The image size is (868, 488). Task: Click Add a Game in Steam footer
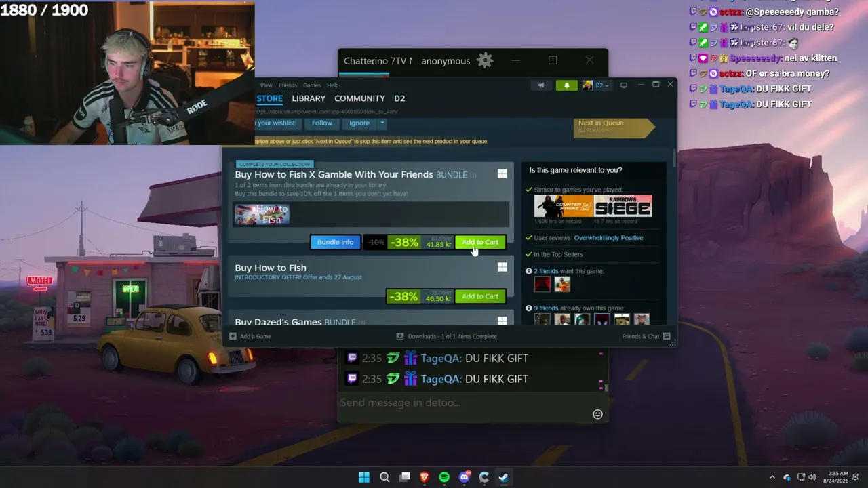point(250,336)
